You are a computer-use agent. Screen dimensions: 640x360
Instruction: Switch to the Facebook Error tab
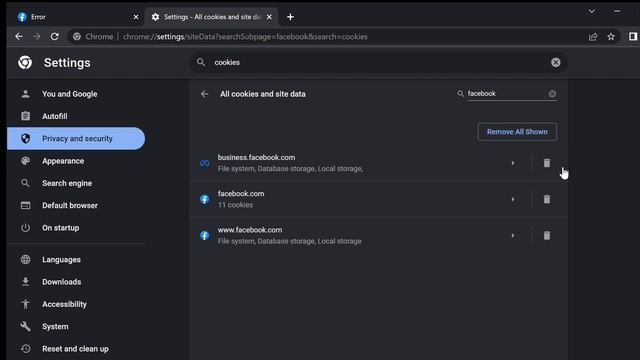coord(73,17)
